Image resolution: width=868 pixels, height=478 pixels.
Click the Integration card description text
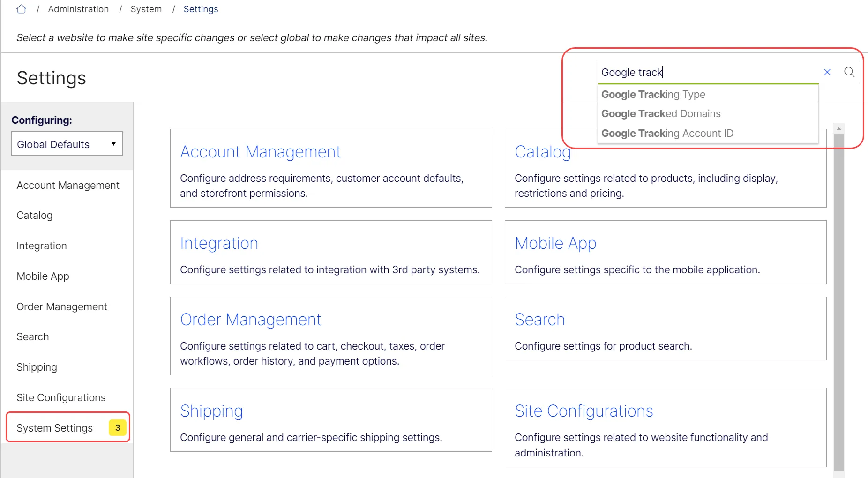(330, 270)
